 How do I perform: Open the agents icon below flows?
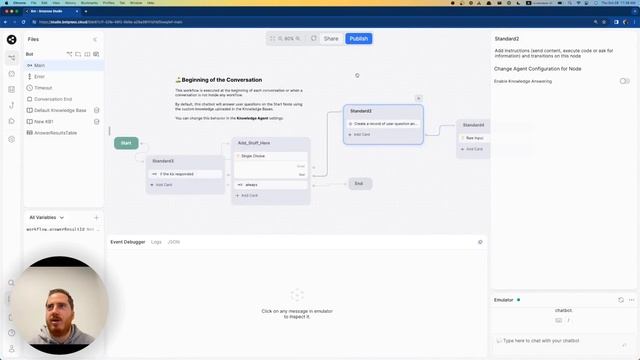pyautogui.click(x=11, y=74)
